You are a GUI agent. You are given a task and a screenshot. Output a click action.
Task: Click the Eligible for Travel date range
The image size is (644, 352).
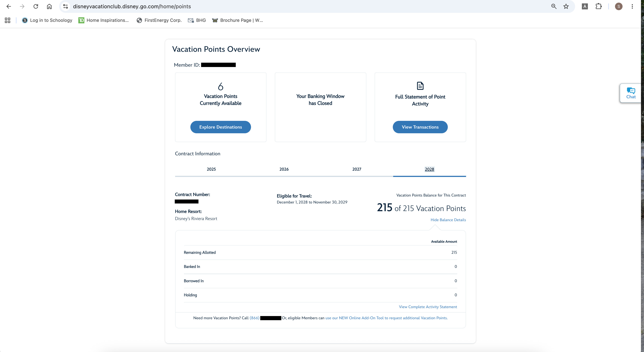coord(312,202)
